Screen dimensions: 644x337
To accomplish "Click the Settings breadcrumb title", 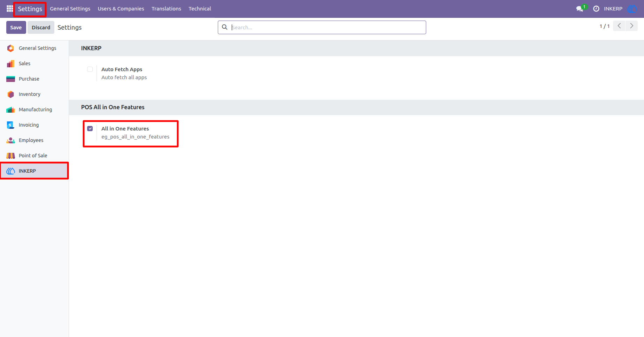I will coord(69,27).
